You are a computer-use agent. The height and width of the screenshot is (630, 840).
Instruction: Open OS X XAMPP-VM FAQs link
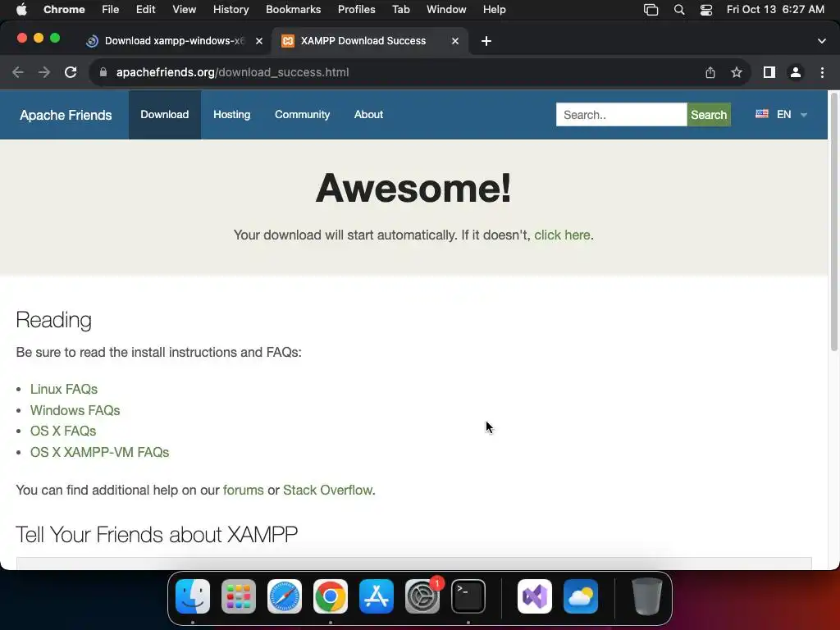pos(99,452)
